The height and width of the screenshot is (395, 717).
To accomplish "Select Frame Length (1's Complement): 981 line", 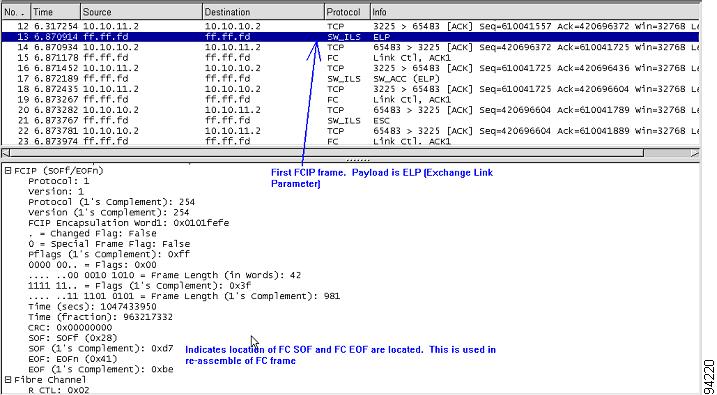I will click(x=184, y=296).
